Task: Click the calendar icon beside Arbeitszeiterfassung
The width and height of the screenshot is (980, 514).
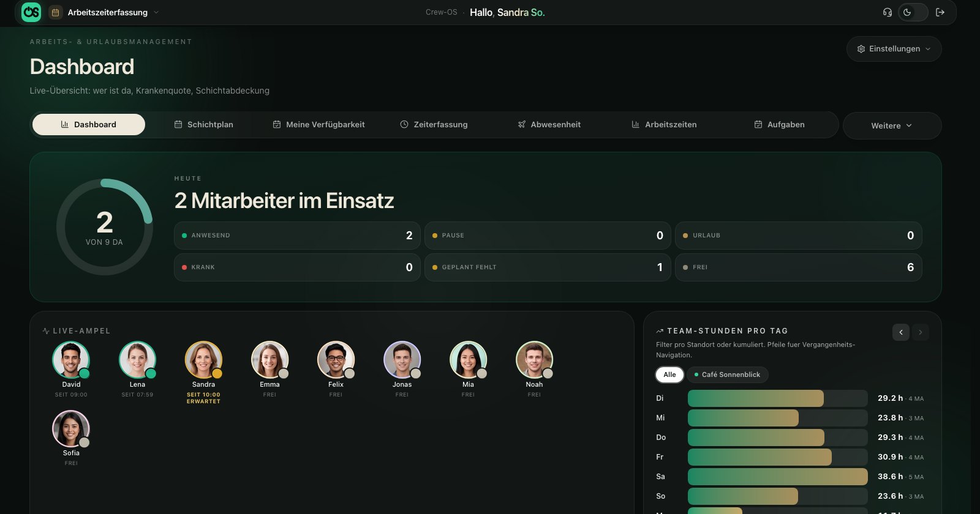Action: point(55,12)
